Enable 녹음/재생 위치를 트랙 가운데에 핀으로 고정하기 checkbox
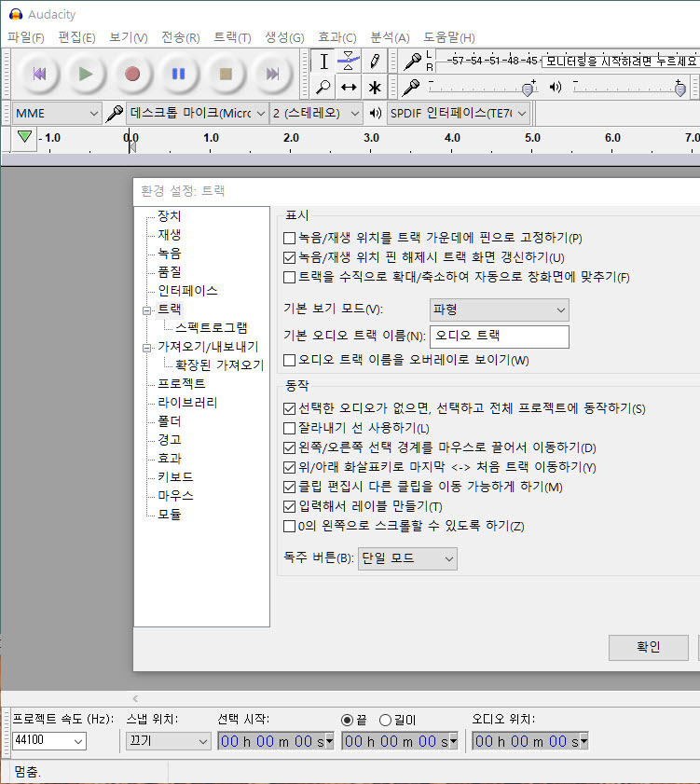700x784 pixels. pos(289,238)
